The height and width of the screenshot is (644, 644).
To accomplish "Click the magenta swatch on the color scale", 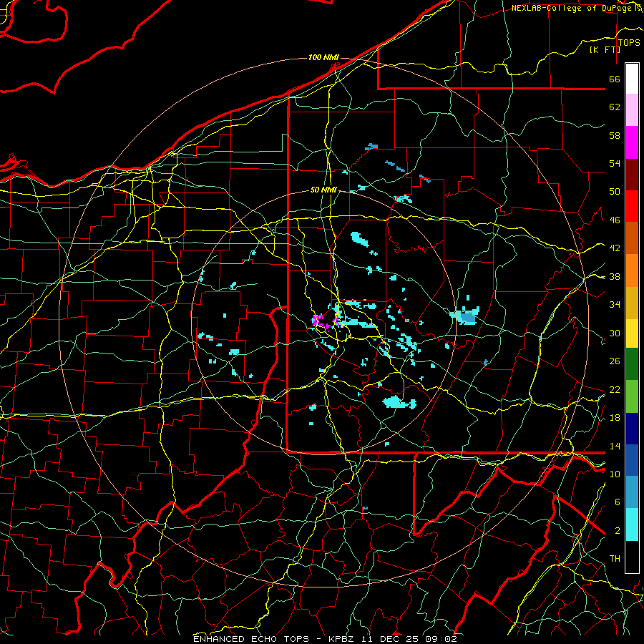I will click(632, 142).
